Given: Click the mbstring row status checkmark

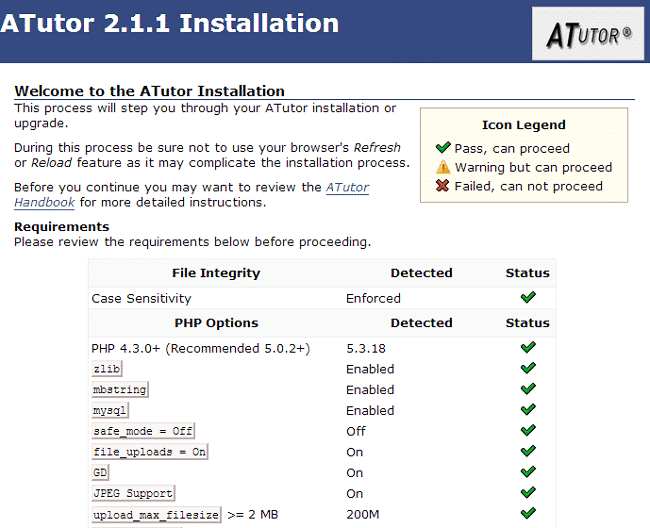Looking at the screenshot, I should [x=528, y=389].
